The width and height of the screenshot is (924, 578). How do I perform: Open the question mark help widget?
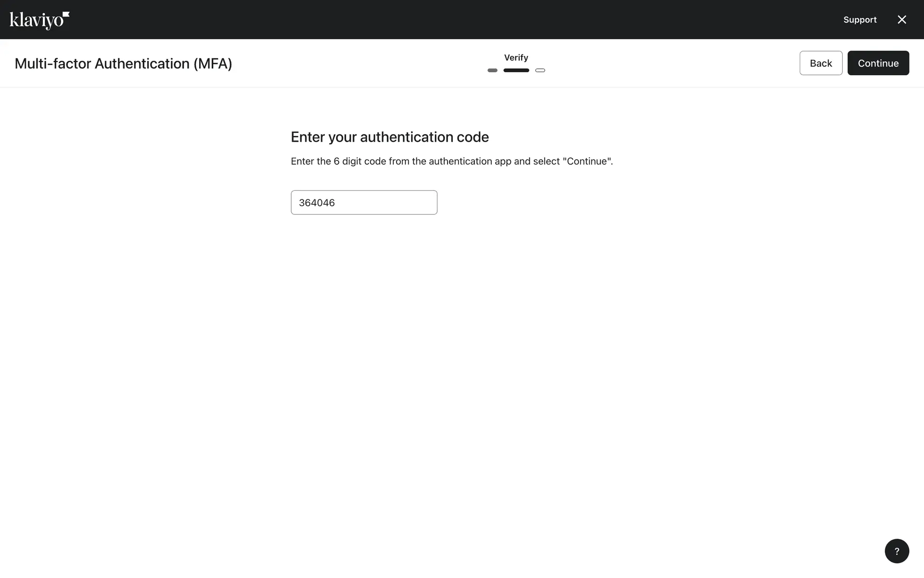[x=897, y=551]
